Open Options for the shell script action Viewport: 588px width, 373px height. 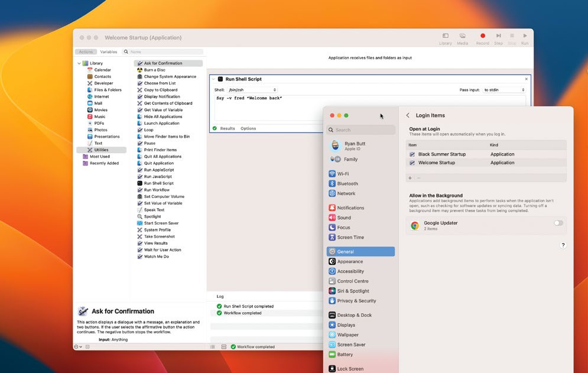[248, 128]
